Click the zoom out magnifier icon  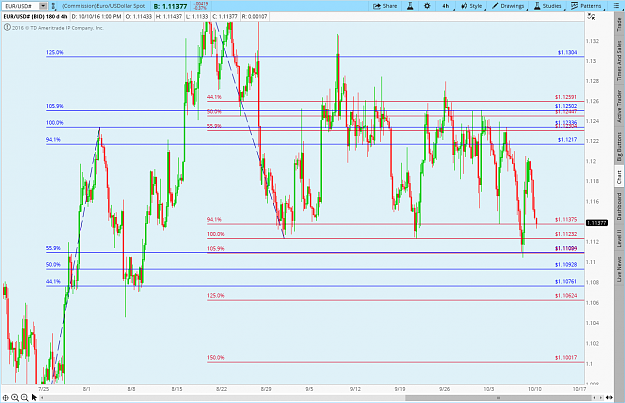click(24, 397)
